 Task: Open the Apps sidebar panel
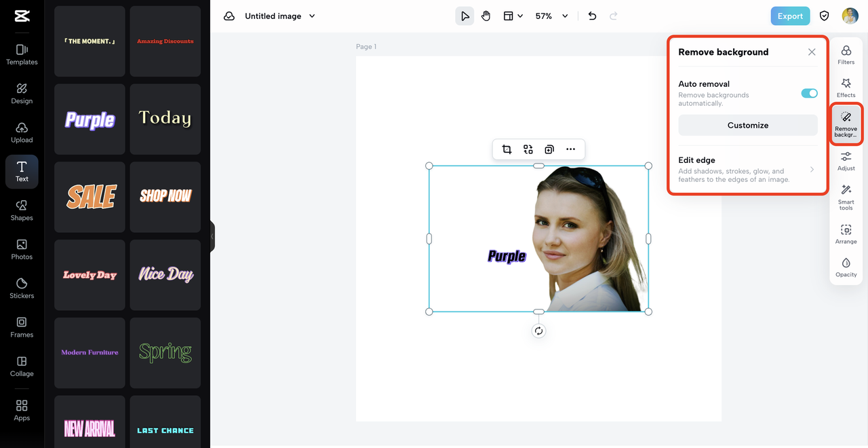click(x=22, y=411)
